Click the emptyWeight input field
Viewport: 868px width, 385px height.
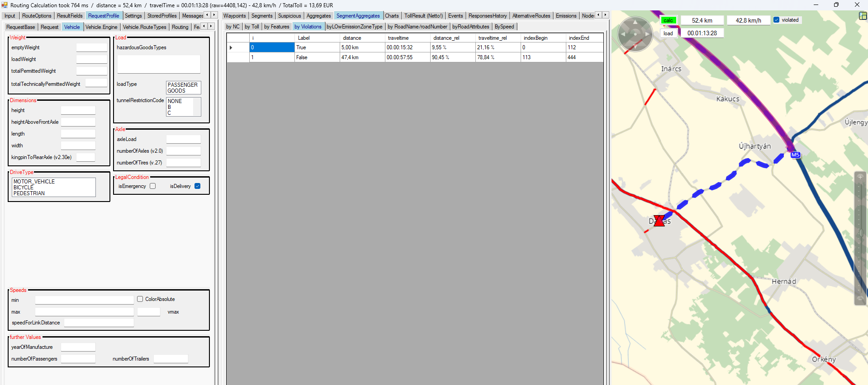pos(91,47)
